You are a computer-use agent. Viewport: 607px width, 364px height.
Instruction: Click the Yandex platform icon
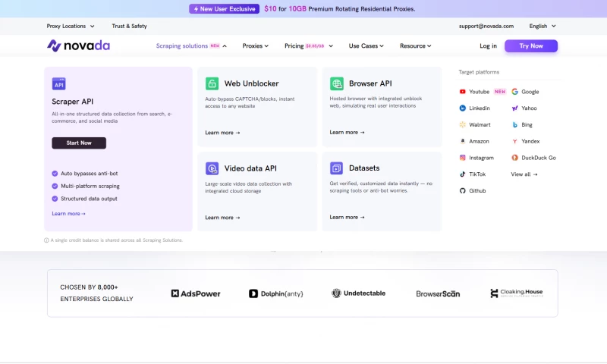click(x=514, y=141)
